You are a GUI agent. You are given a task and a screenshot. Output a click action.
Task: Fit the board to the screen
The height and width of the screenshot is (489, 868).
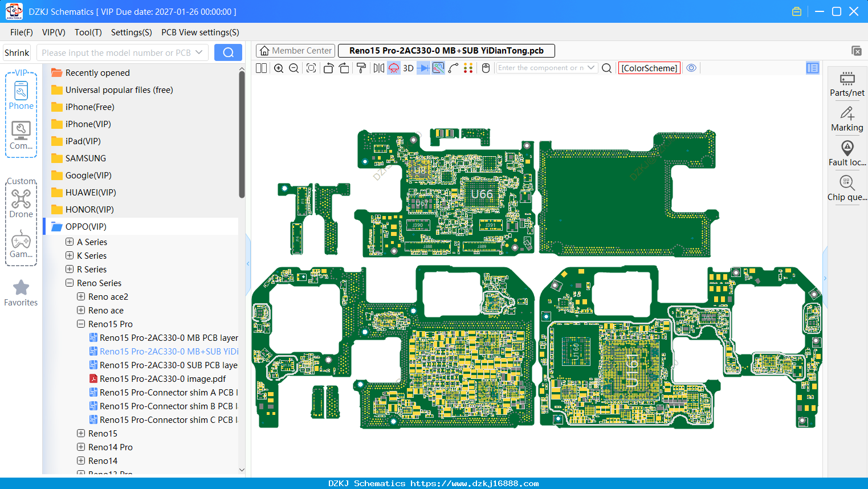tap(311, 68)
